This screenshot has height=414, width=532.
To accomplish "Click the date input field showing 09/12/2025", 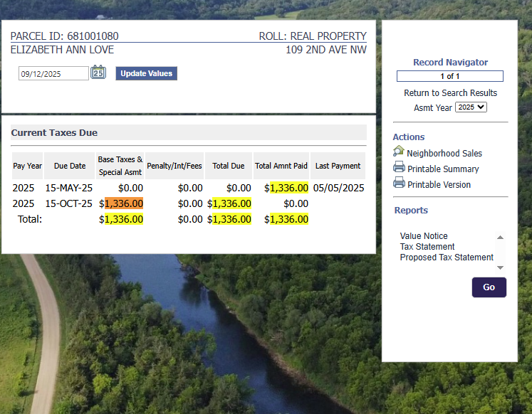I will coord(53,73).
